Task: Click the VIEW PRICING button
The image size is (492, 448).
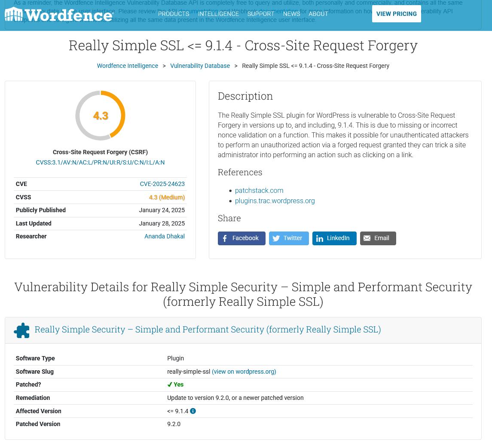Action: click(396, 14)
